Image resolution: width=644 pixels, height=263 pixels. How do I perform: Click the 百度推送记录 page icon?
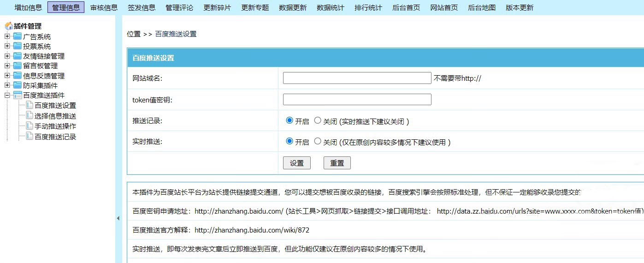click(x=30, y=136)
